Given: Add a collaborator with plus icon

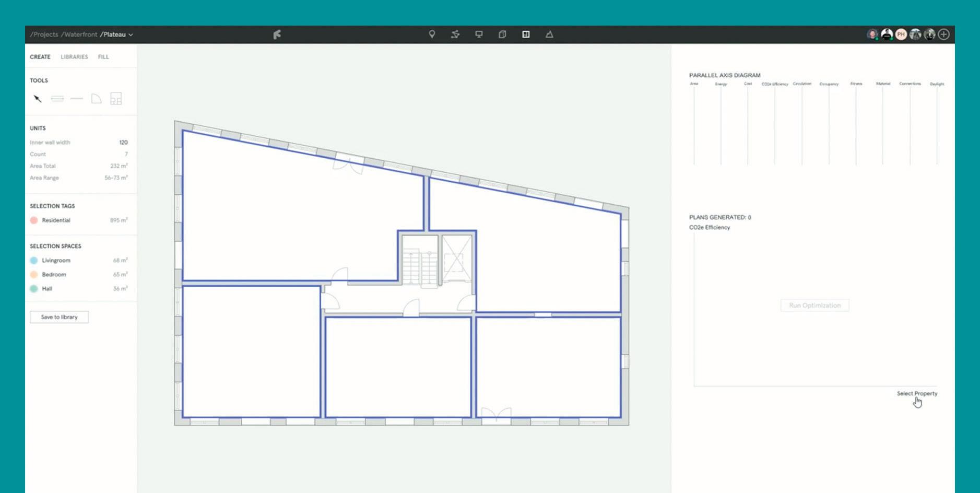Looking at the screenshot, I should (x=943, y=34).
